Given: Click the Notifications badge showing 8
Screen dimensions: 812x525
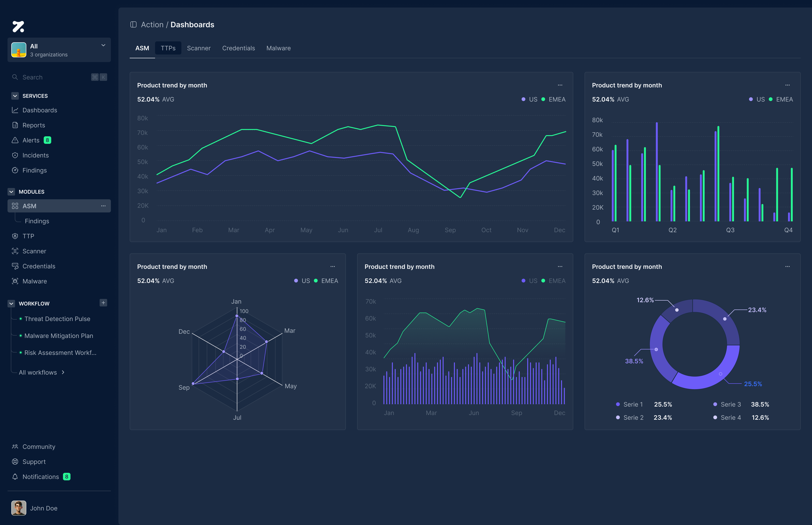Looking at the screenshot, I should click(67, 477).
